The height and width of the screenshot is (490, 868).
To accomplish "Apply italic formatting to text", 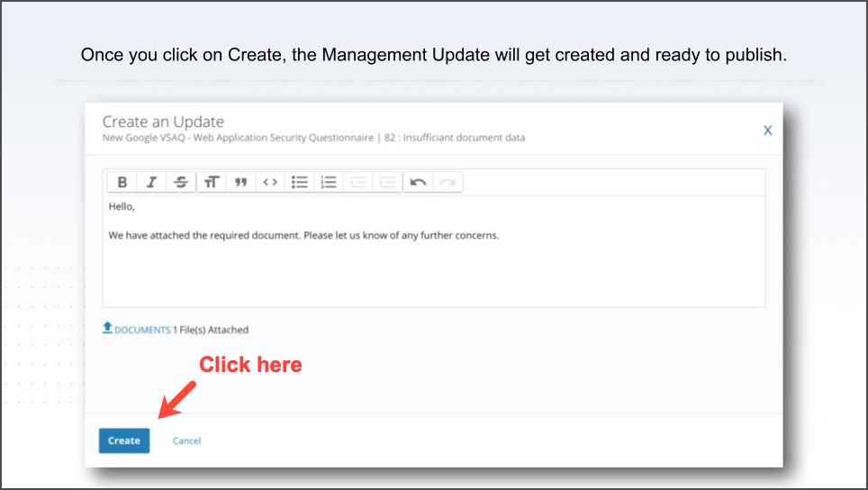I will [x=151, y=182].
